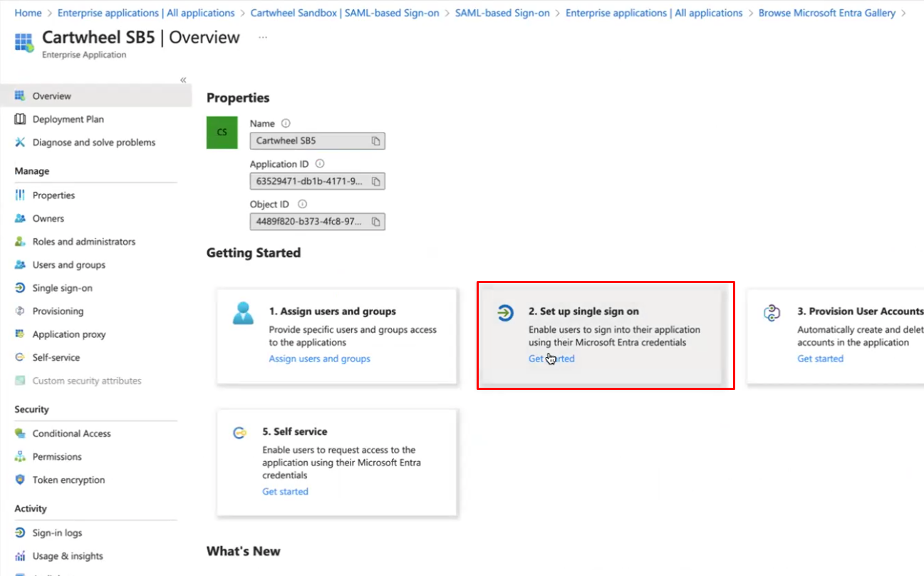Screen dimensions: 924x576
Task: Click Get started under Provision User Accounts
Action: [820, 359]
